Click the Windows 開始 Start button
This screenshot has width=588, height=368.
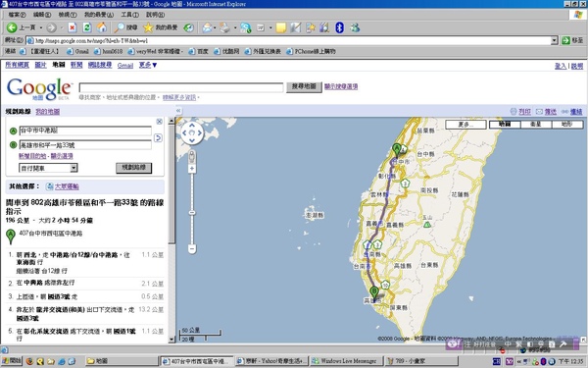[x=12, y=361]
